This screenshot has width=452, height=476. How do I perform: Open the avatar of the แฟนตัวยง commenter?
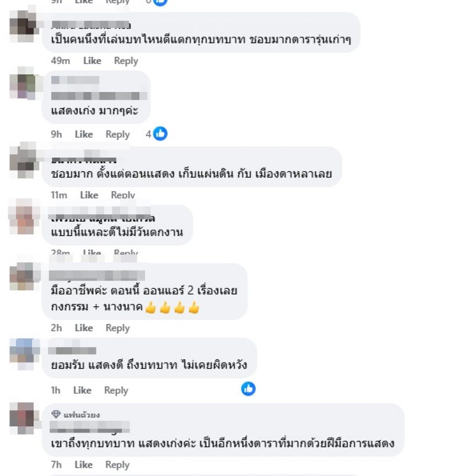[x=24, y=418]
